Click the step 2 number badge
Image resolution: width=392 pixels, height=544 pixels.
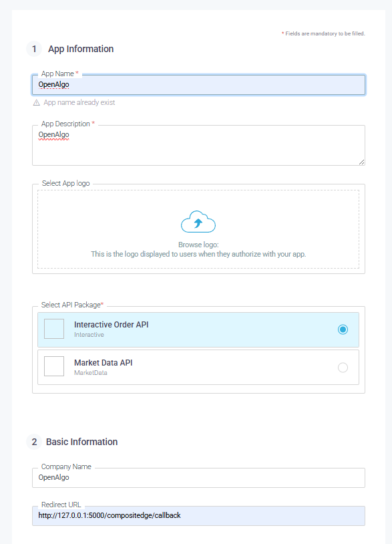pyautogui.click(x=34, y=442)
